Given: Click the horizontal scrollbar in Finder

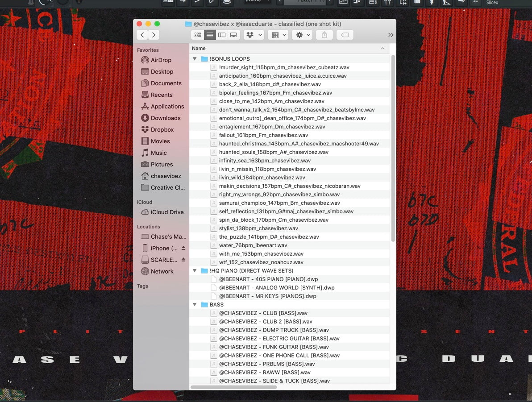Looking at the screenshot, I should click(234, 387).
